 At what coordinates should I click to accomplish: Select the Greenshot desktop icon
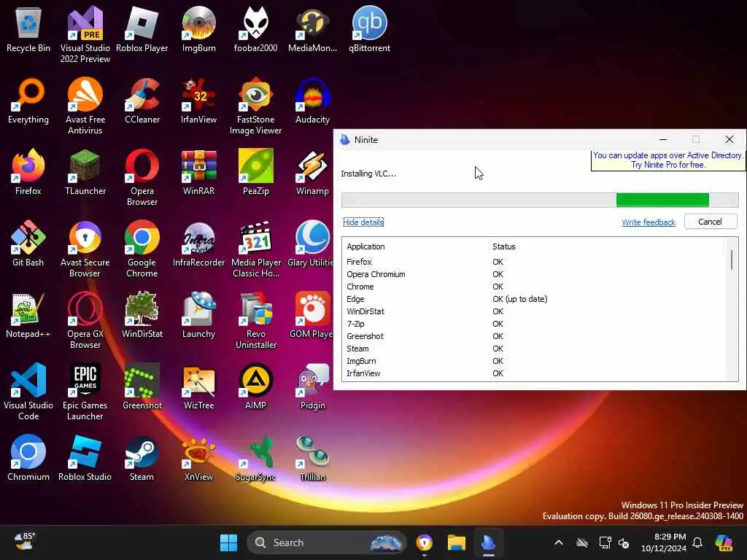tap(142, 386)
